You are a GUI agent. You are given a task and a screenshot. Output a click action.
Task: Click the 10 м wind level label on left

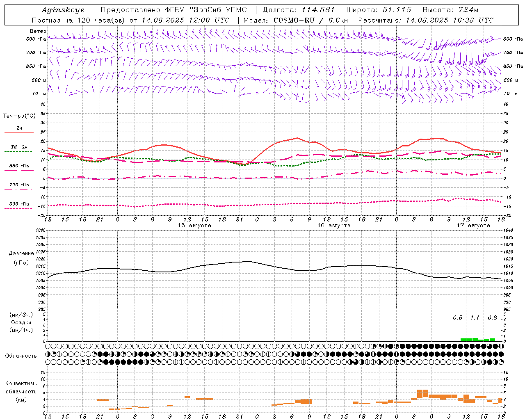39,94
